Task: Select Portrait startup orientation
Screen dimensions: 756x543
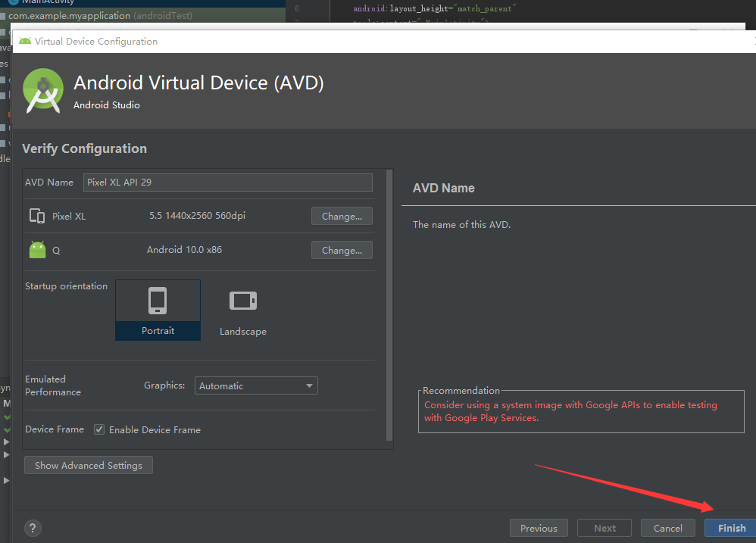Action: pos(158,310)
